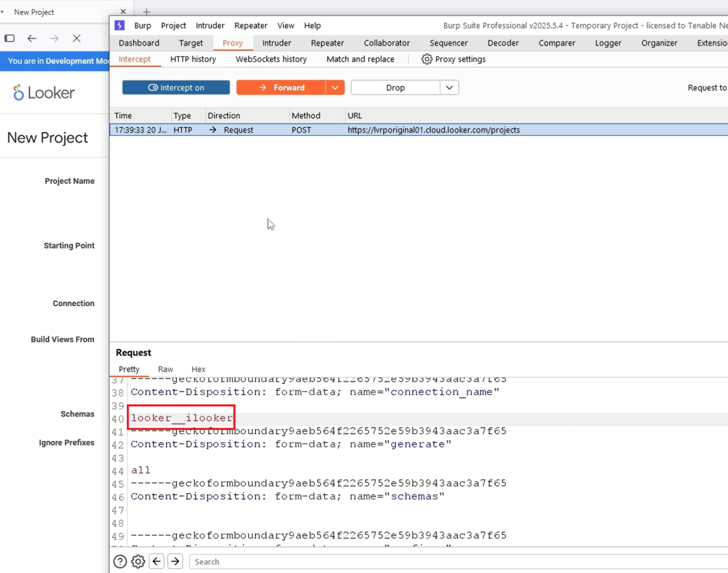Switch to Raw view of the request

(165, 369)
